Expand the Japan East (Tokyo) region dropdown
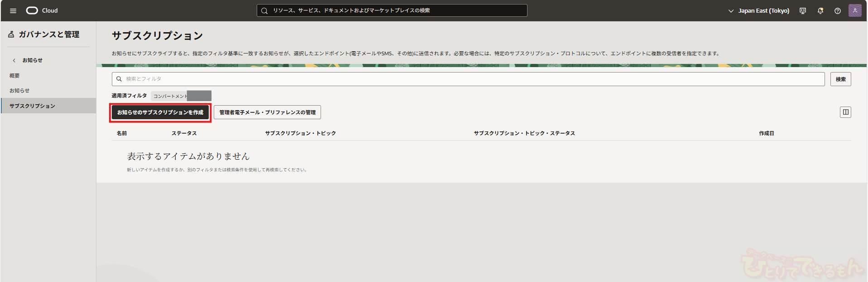 [758, 10]
